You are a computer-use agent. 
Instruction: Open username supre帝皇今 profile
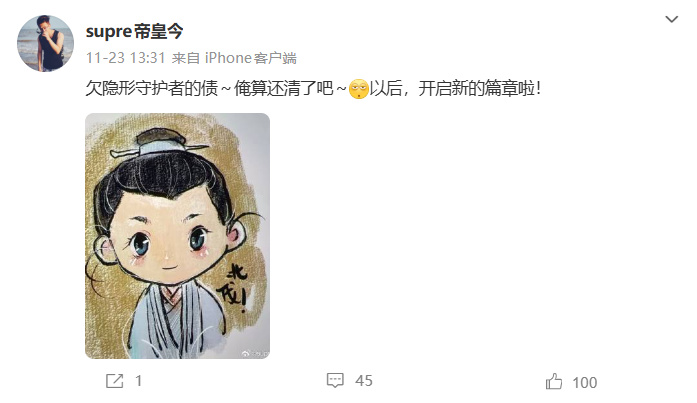pos(134,31)
